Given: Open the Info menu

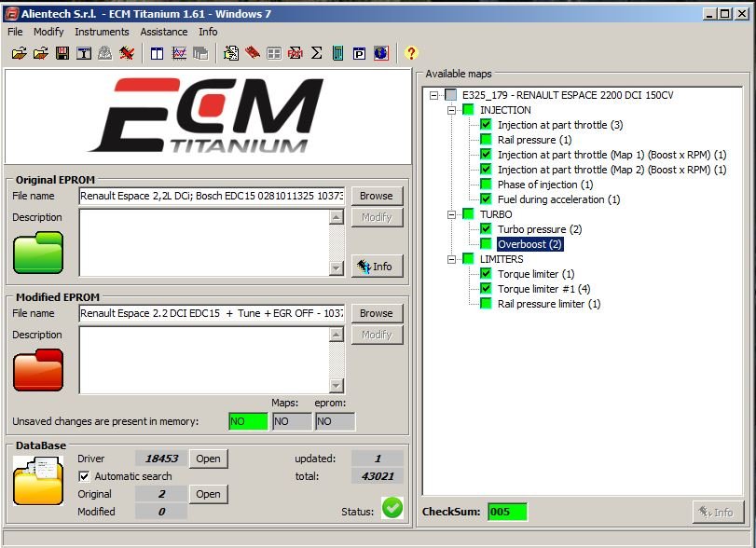Looking at the screenshot, I should tap(208, 32).
